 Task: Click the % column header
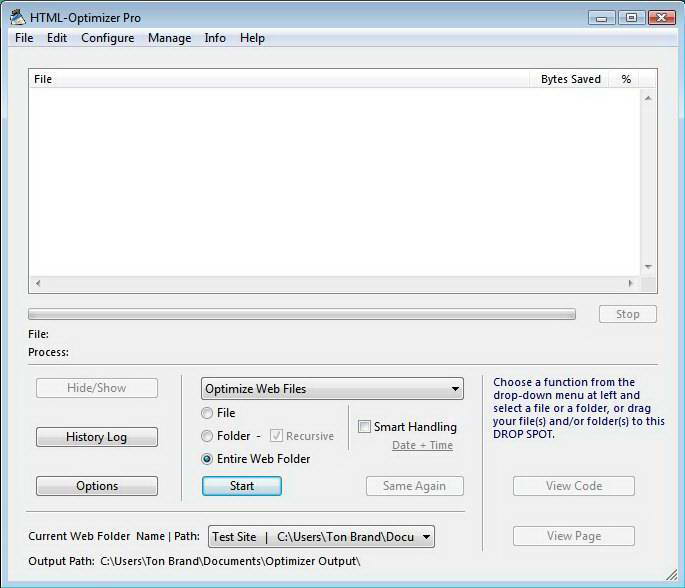pyautogui.click(x=626, y=79)
